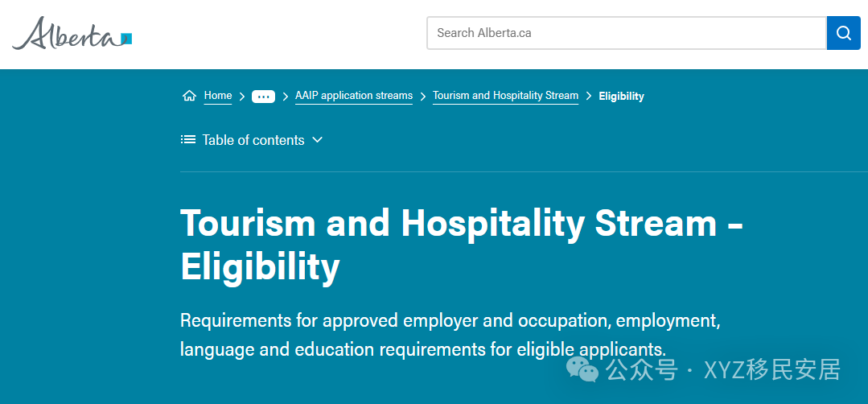This screenshot has width=868, height=404.
Task: Select the current Eligibility breadcrumb item
Action: [621, 97]
